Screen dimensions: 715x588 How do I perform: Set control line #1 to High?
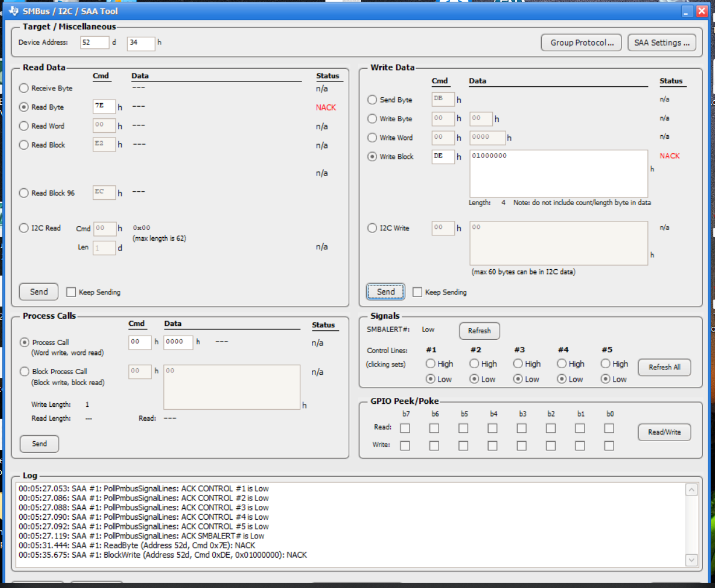430,364
